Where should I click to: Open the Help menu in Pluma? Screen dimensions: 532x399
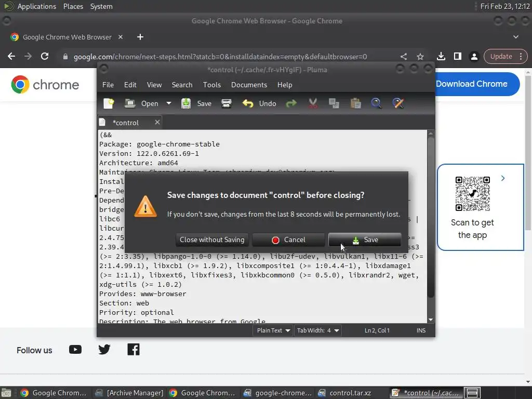point(285,85)
